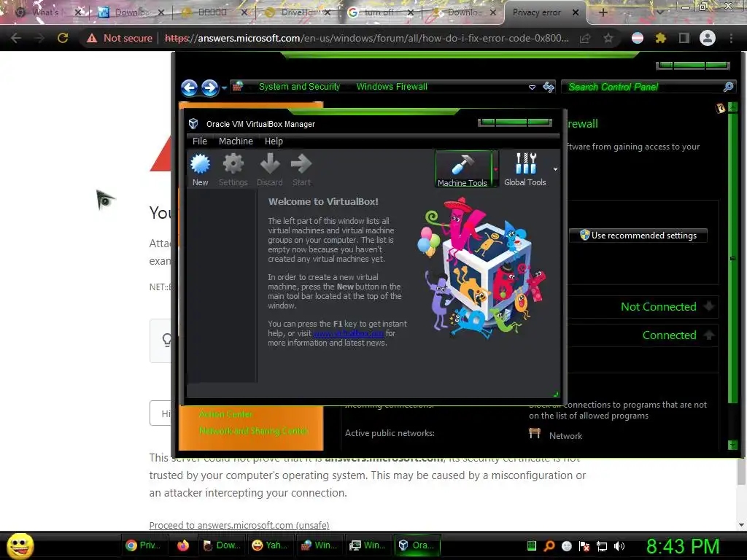This screenshot has height=560, width=747.
Task: Open a new Chrome tab with plus button
Action: tap(603, 12)
